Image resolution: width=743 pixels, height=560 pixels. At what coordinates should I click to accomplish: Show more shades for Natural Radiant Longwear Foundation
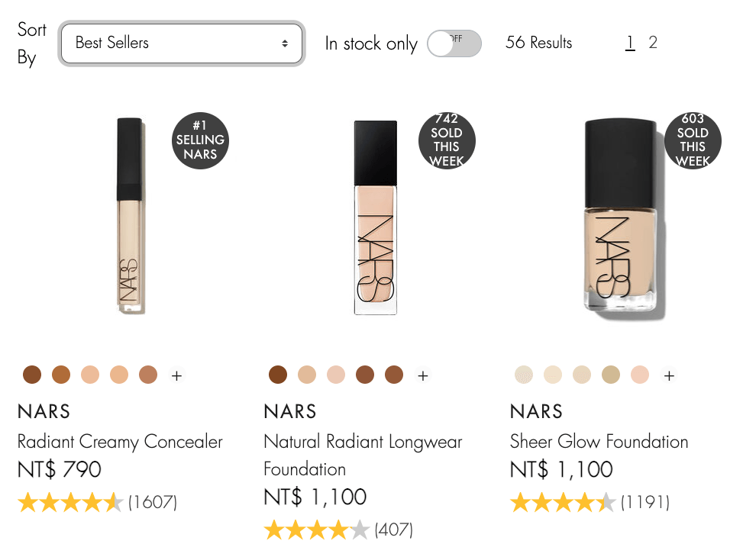[x=422, y=375]
